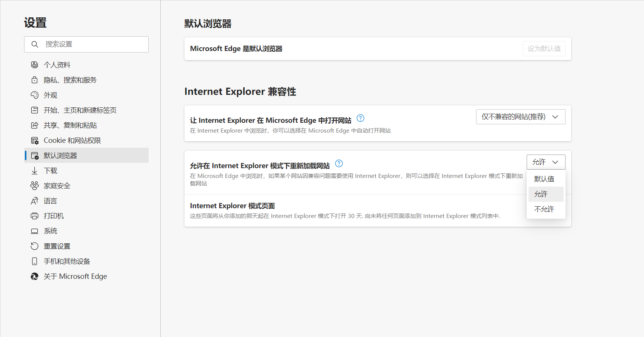Open 关于 Microsoft Edge page

(x=86, y=276)
